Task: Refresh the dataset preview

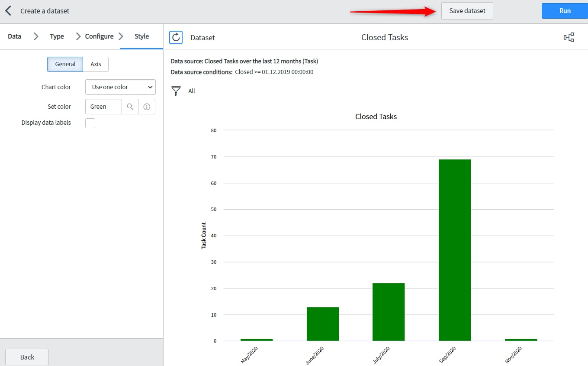Action: (x=176, y=37)
